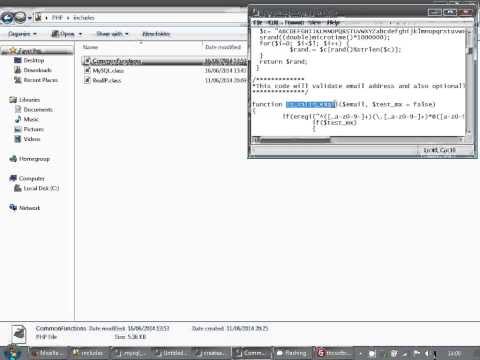The image size is (480, 360).
Task: Click the taskbar clock
Action: (x=455, y=353)
